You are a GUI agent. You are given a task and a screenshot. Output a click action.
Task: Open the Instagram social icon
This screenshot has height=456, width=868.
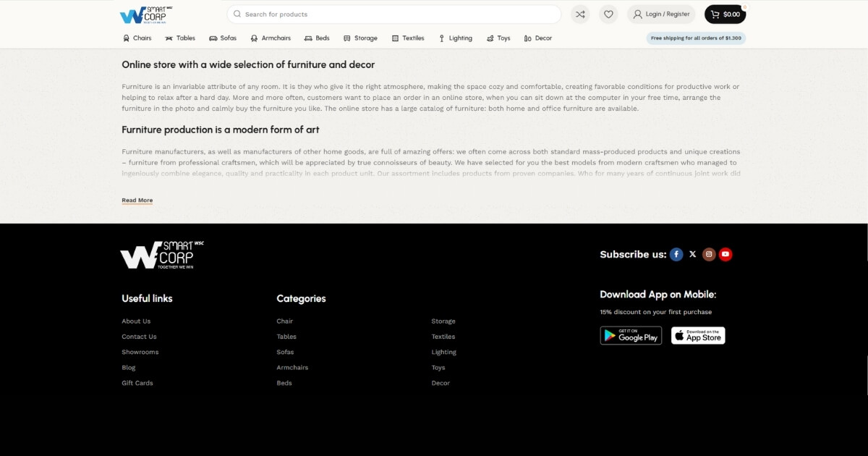pos(709,254)
